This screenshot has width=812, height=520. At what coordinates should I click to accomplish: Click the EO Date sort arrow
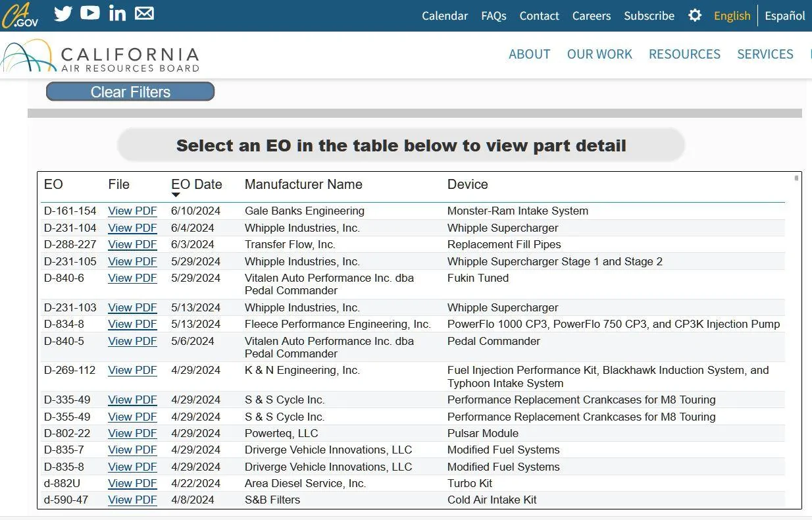pos(176,195)
